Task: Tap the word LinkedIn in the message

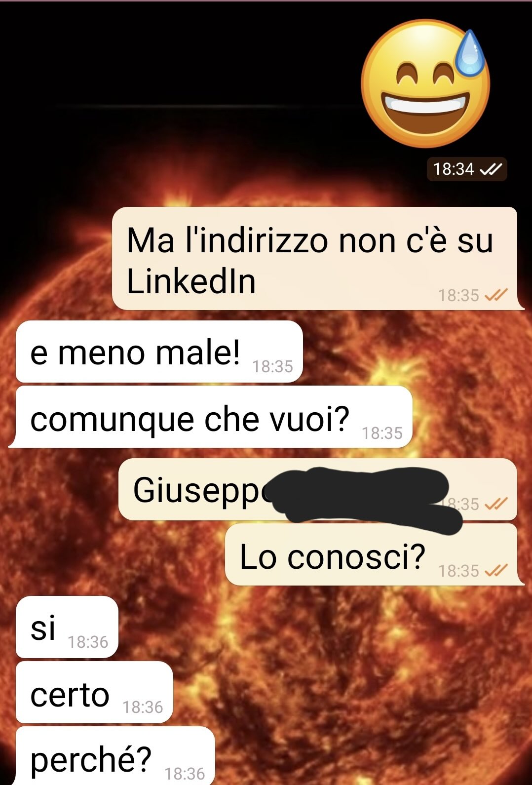Action: (191, 281)
